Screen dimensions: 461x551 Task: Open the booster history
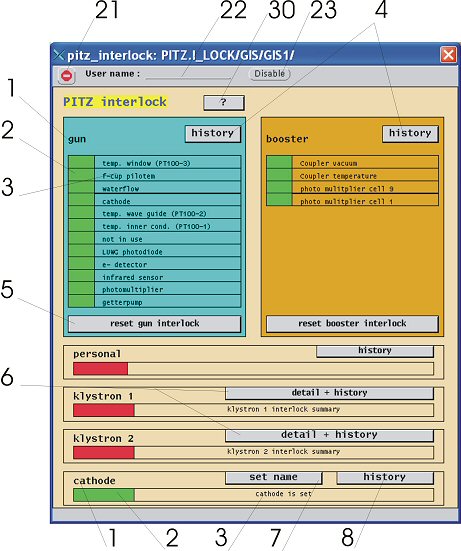pos(410,134)
